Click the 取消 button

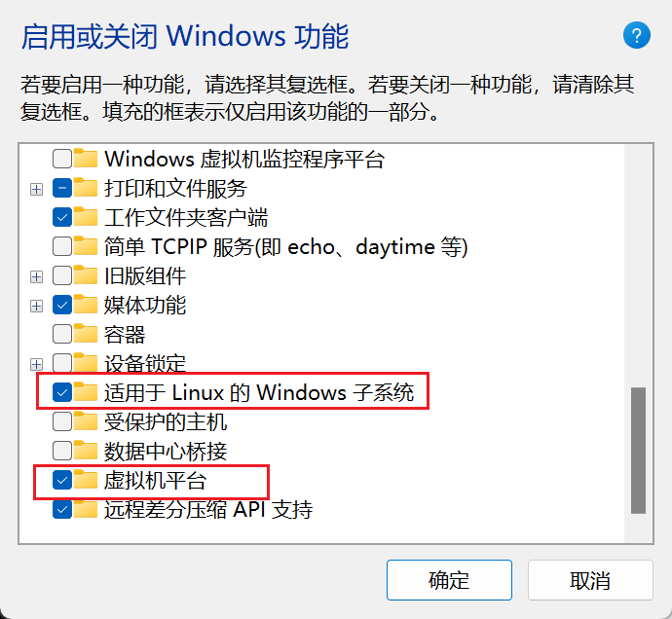590,580
